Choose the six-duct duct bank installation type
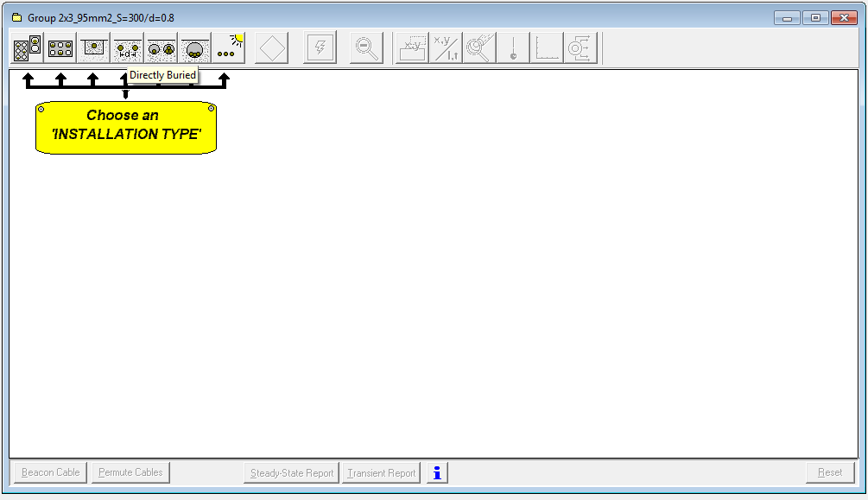The width and height of the screenshot is (868, 500). [60, 48]
